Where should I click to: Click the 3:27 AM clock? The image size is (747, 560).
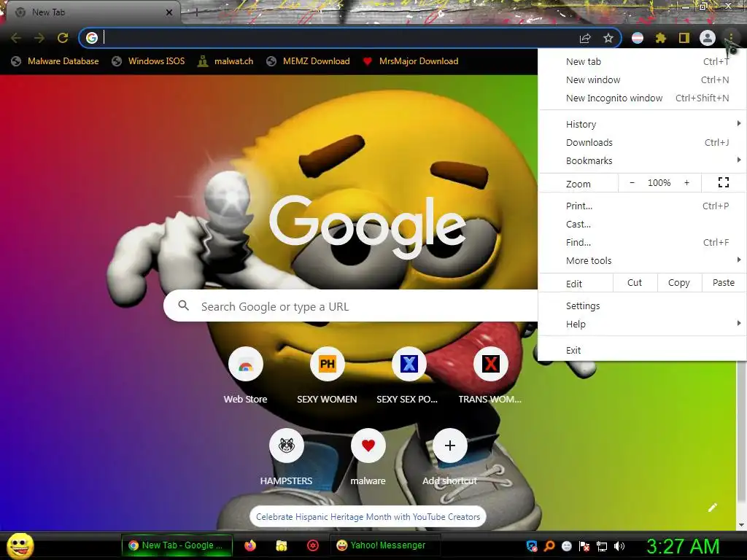[683, 546]
